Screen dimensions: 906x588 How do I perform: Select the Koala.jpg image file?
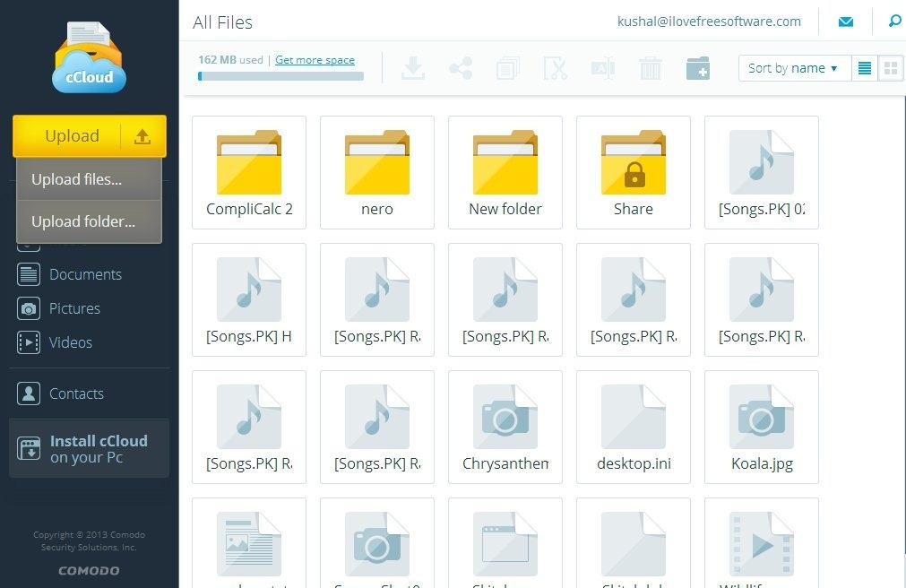tap(762, 427)
